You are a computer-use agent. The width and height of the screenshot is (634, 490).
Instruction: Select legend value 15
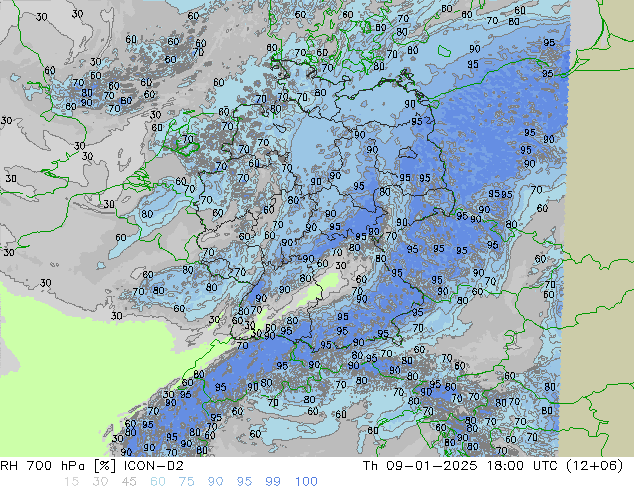point(71,482)
